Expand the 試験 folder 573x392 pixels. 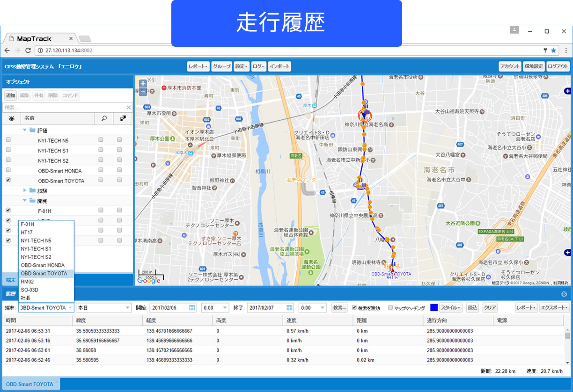[24, 191]
